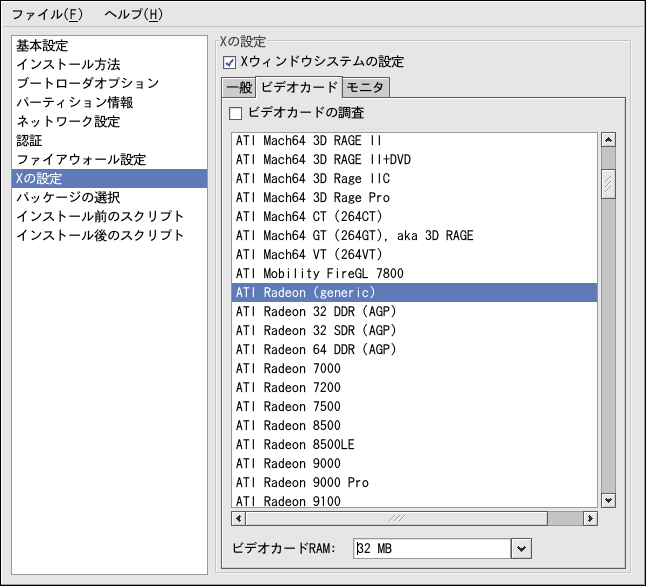Open ファイアウォール設定 section
This screenshot has height=586, width=646.
81,160
